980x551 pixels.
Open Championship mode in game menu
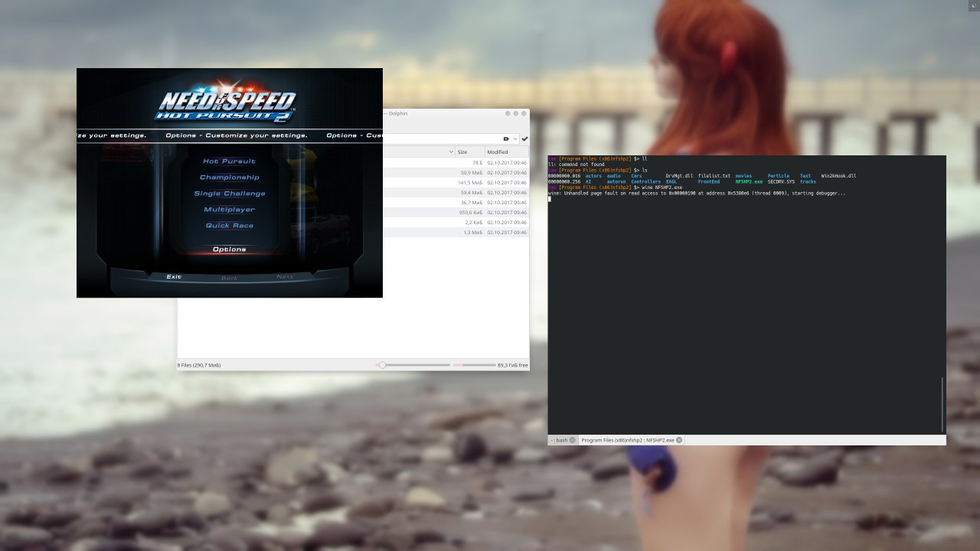click(x=229, y=178)
